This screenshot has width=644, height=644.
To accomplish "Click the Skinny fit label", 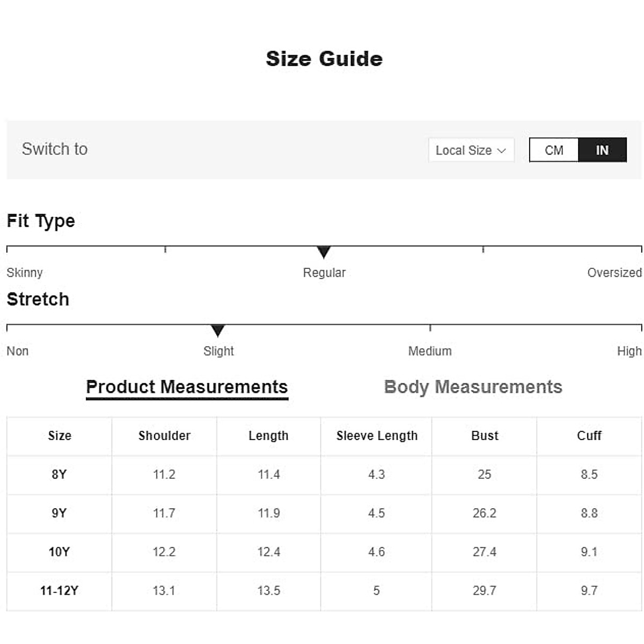I will coord(25,273).
